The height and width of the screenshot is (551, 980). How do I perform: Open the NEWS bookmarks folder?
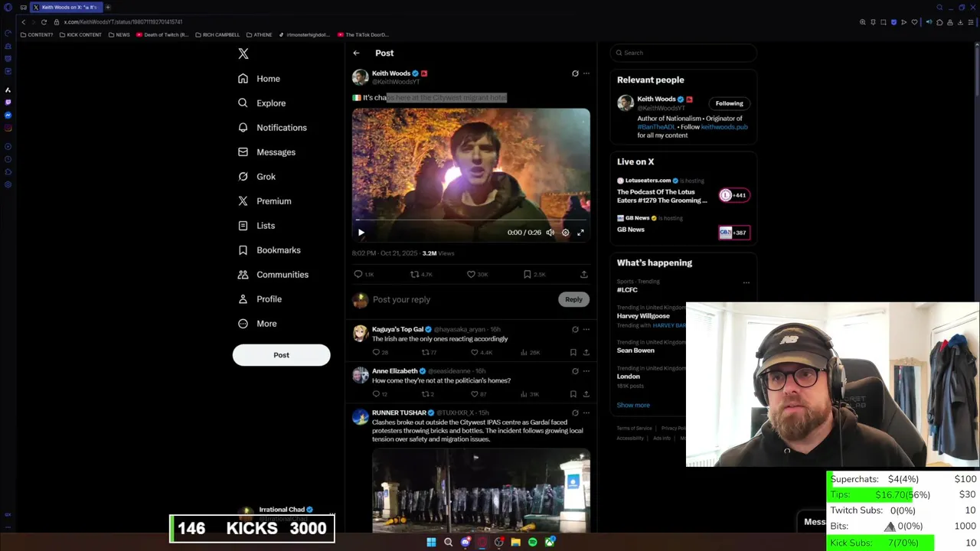pyautogui.click(x=119, y=34)
